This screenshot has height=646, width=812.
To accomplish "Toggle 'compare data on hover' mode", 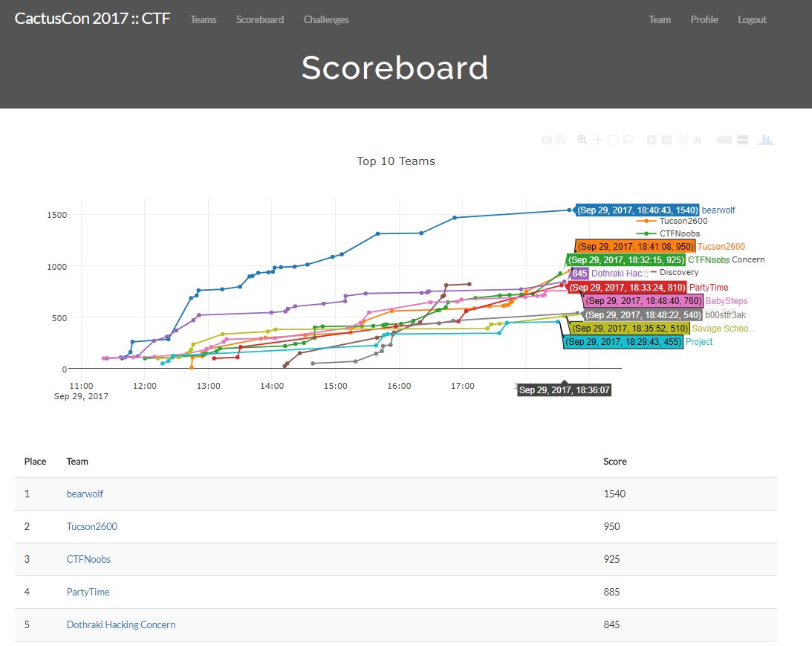I will pos(742,139).
